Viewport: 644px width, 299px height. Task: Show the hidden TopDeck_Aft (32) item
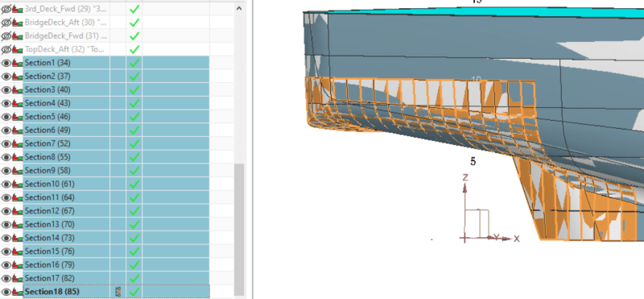tap(6, 50)
